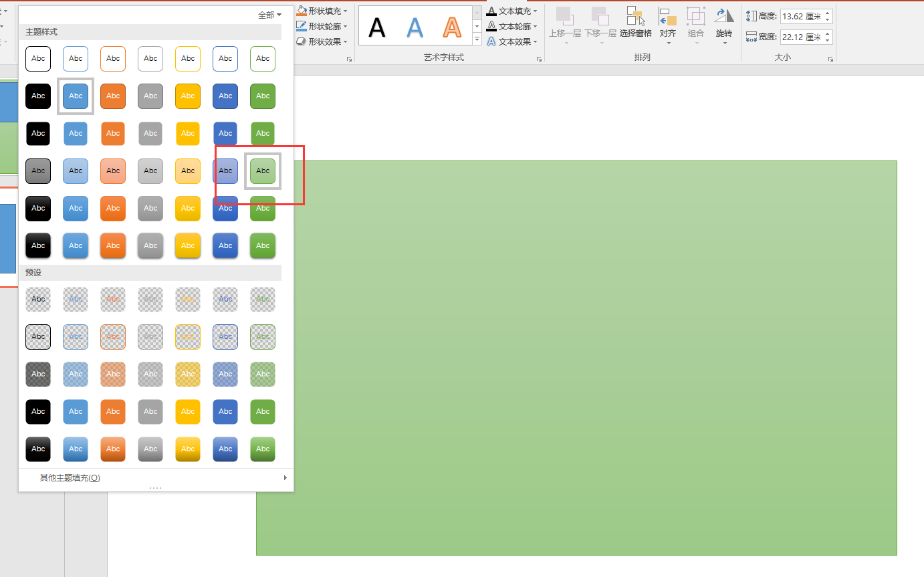The width and height of the screenshot is (924, 577).
Task: Apply the orange outlined WordArt style A
Action: click(453, 27)
